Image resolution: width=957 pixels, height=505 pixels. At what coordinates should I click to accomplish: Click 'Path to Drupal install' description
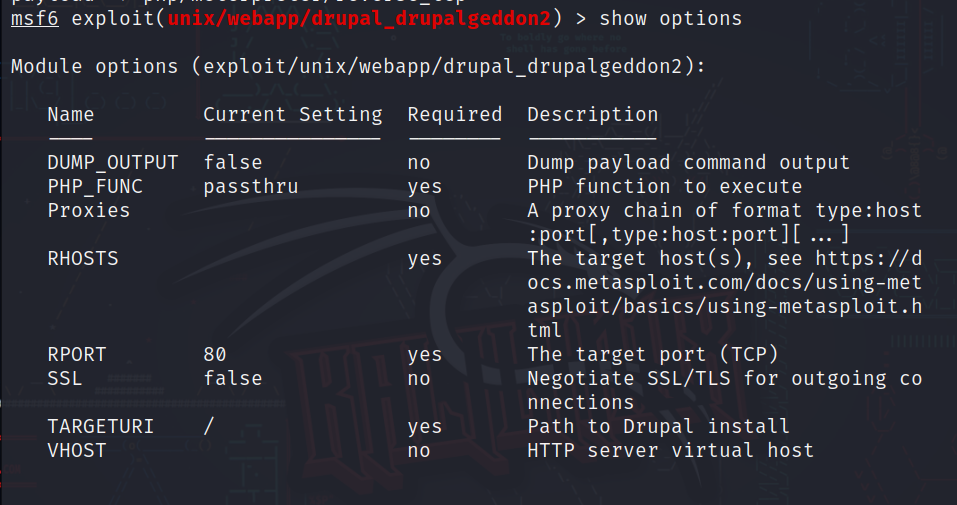click(x=659, y=426)
